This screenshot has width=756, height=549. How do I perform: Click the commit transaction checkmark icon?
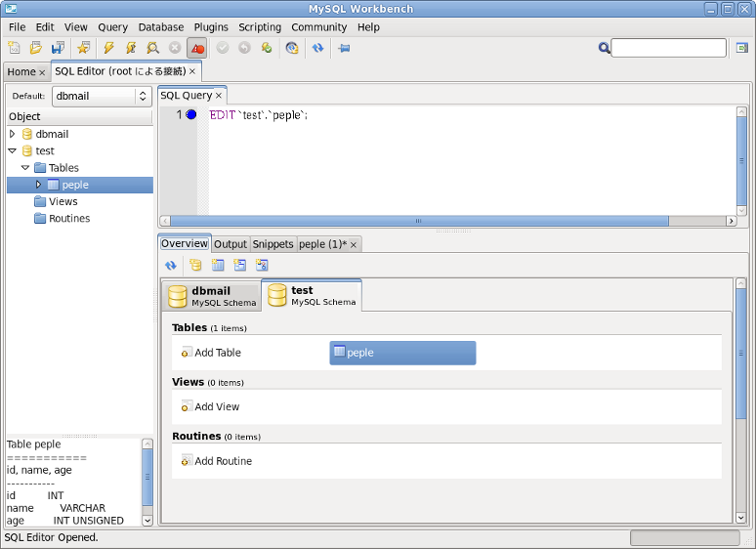point(223,48)
